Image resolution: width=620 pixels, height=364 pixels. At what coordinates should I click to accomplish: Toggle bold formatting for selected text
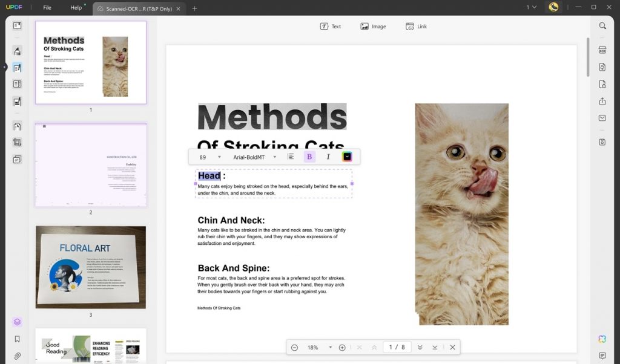[309, 156]
